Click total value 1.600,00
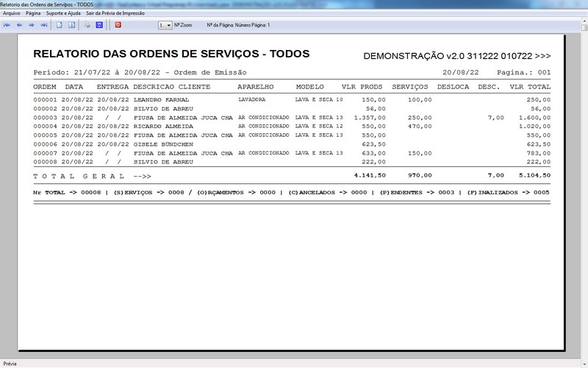Screen dimensions: 588x368 pos(535,118)
